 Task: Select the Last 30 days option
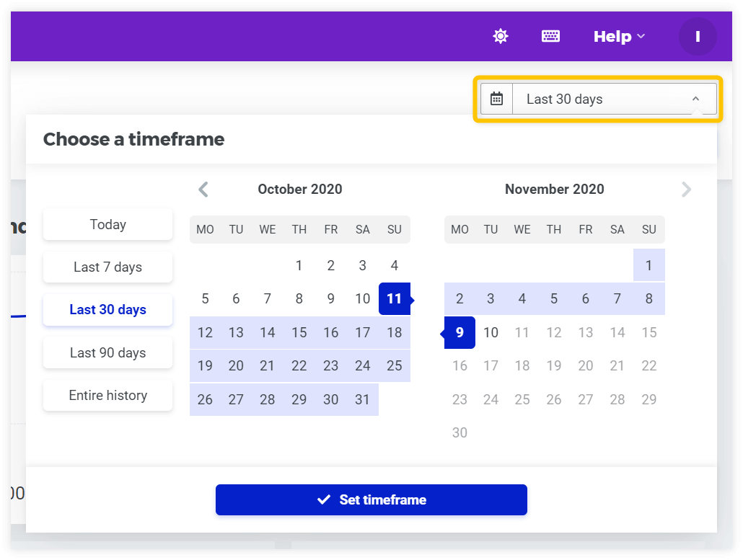107,310
